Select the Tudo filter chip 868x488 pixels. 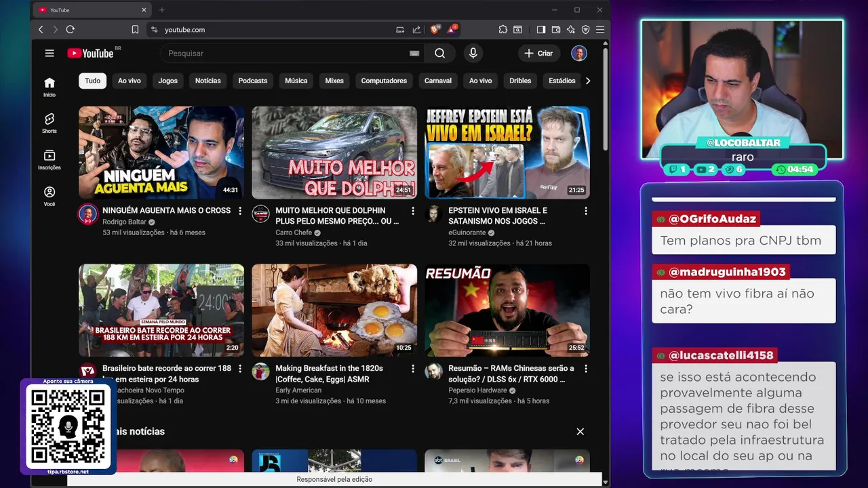click(93, 81)
